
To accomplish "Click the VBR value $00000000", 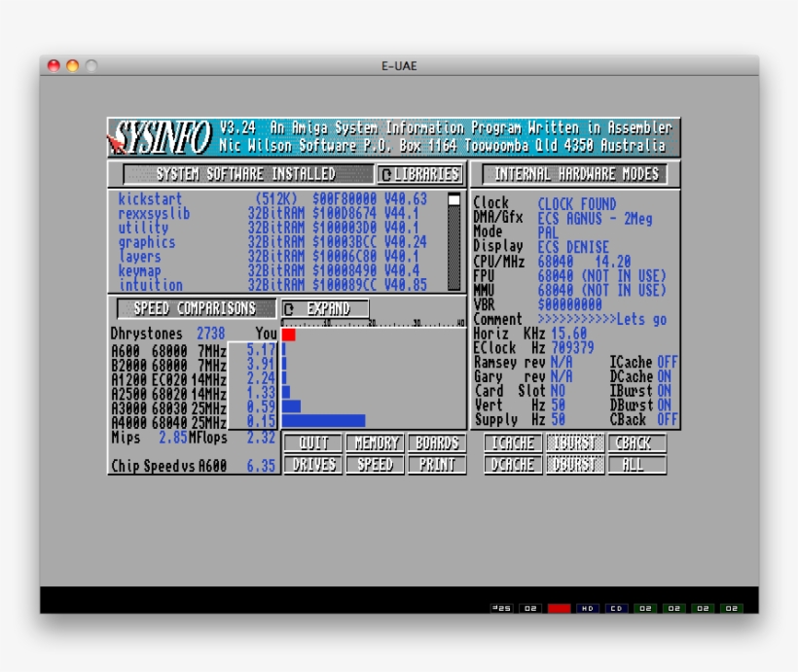I will click(x=569, y=304).
